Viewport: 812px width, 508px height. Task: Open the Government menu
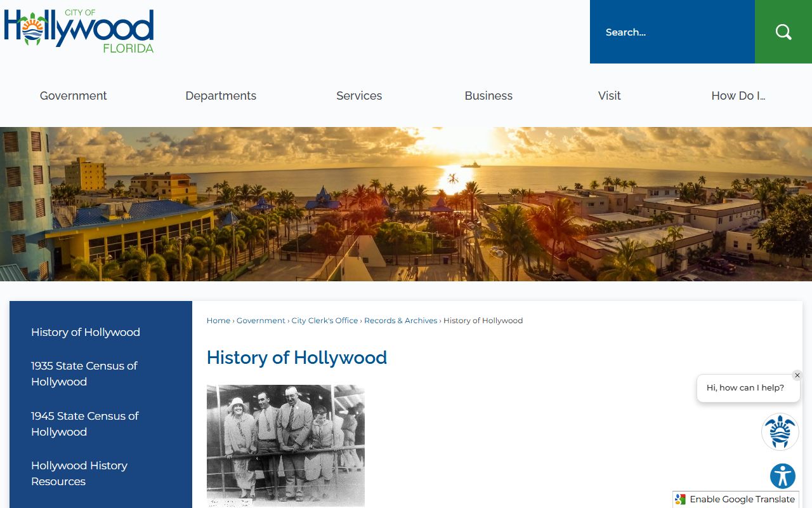(73, 96)
